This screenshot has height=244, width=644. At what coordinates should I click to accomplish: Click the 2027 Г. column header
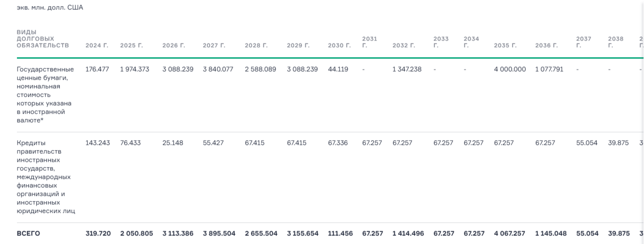pos(214,46)
